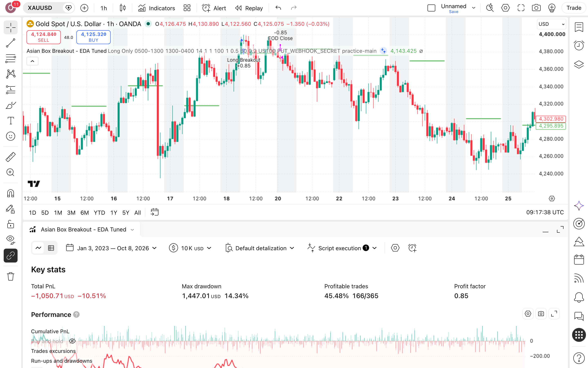Maximize the Performance chart
This screenshot has height=368, width=588.
(x=554, y=314)
